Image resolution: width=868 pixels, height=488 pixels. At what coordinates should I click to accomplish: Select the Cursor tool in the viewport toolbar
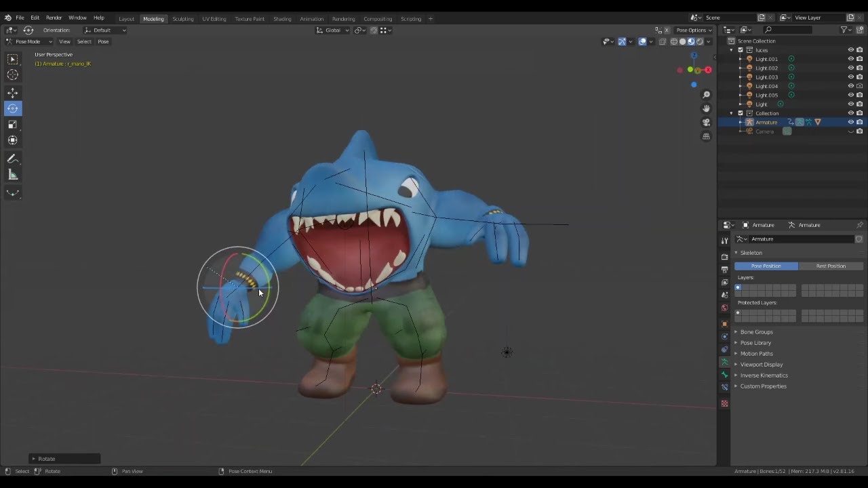tap(13, 75)
